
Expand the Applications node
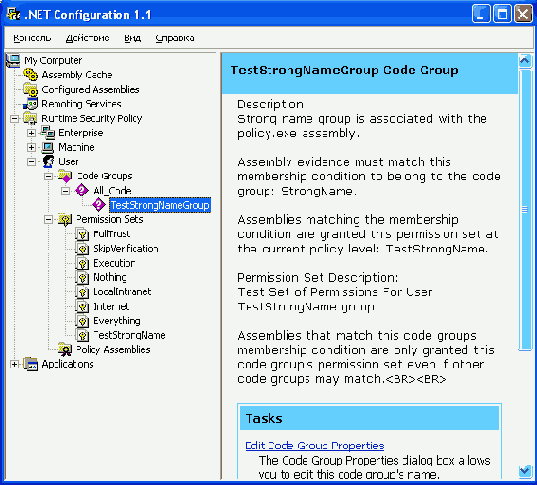point(14,364)
